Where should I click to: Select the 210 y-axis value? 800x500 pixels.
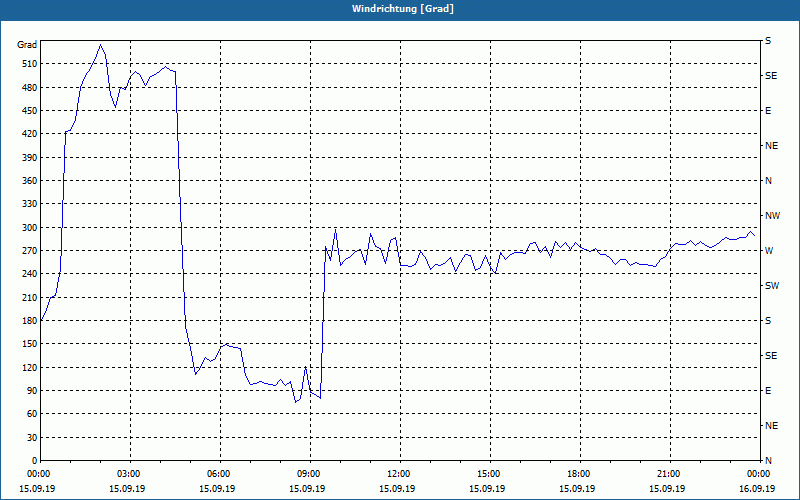[x=30, y=297]
